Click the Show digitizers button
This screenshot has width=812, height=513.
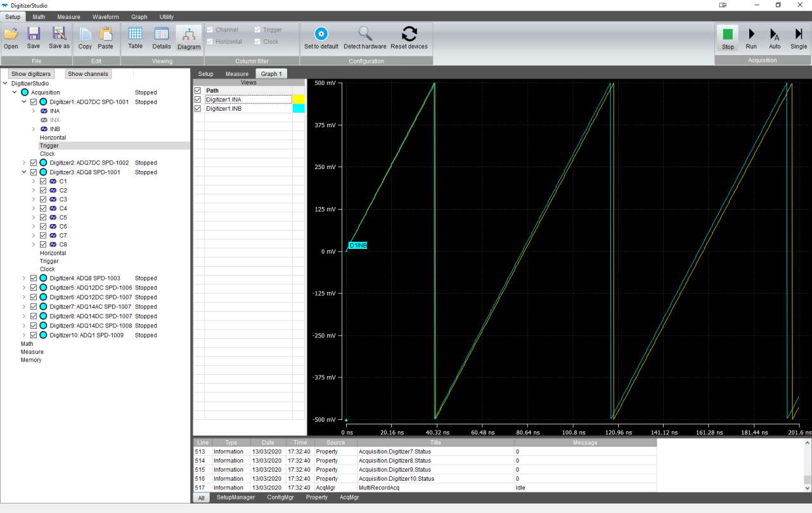[31, 74]
